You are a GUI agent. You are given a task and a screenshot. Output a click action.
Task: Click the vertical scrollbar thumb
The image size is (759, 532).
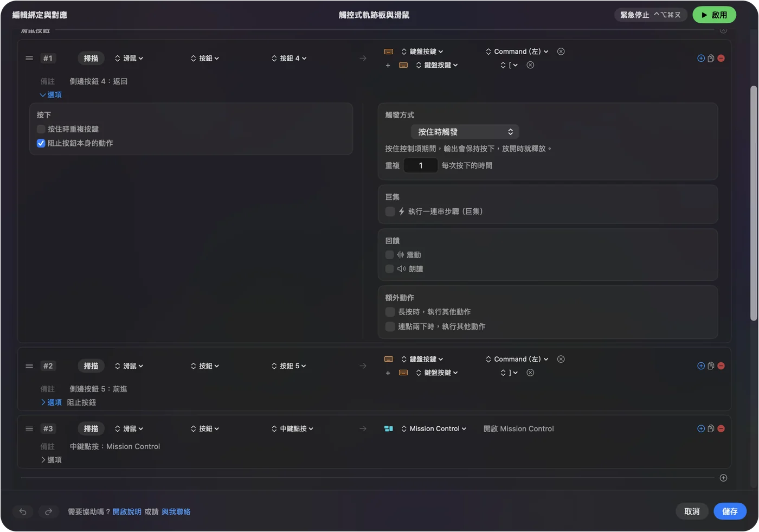(x=753, y=203)
